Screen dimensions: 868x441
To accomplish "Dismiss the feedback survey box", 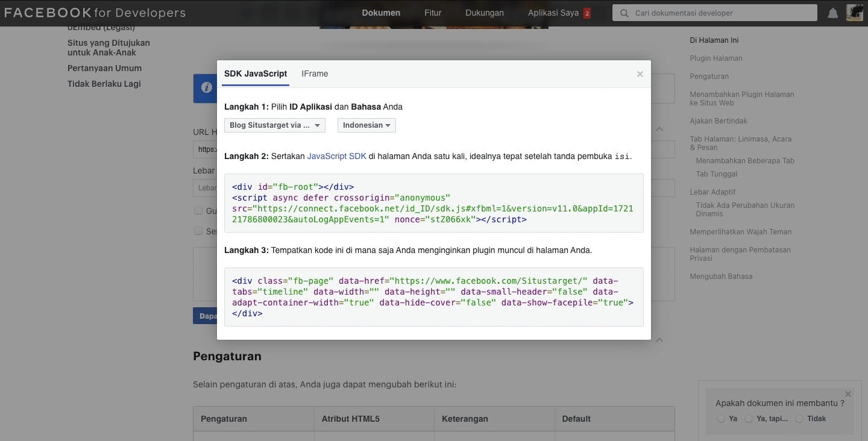I will pyautogui.click(x=848, y=394).
